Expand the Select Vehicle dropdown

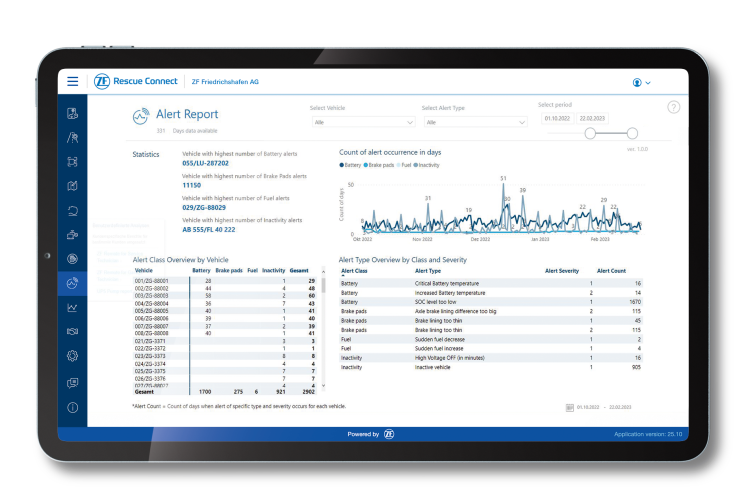pos(361,122)
